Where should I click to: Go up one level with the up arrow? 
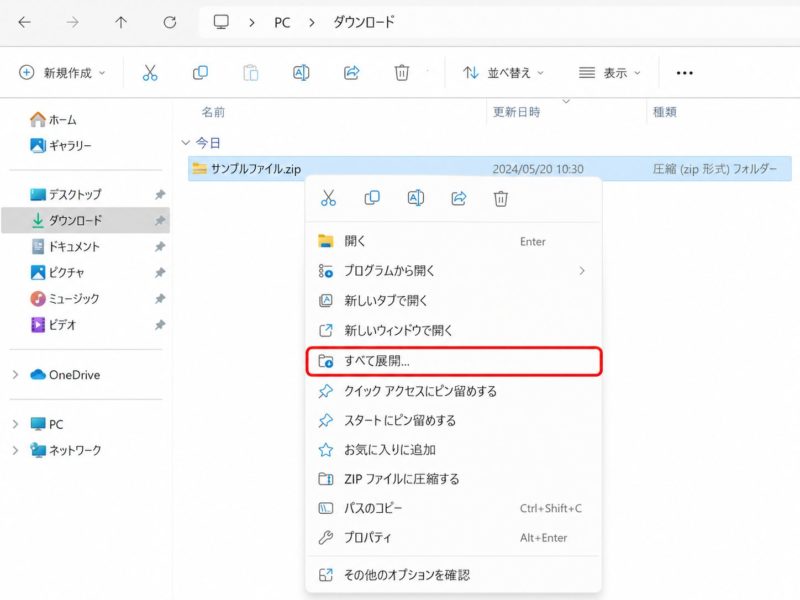coord(121,22)
